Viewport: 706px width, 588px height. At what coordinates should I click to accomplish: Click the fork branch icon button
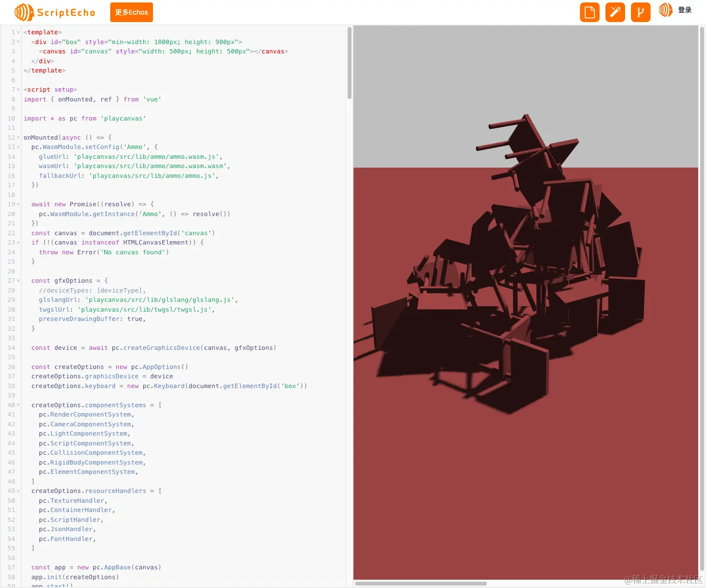pos(641,12)
